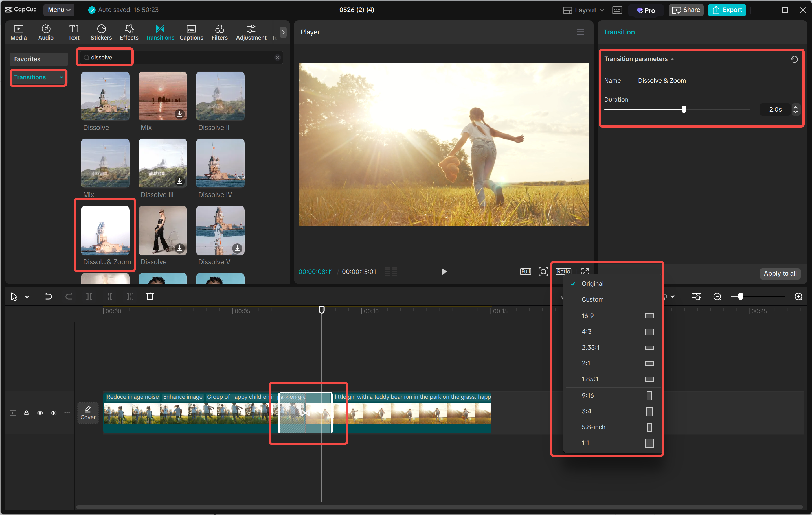Switch to the Transitions tab
812x515 pixels.
(160, 32)
